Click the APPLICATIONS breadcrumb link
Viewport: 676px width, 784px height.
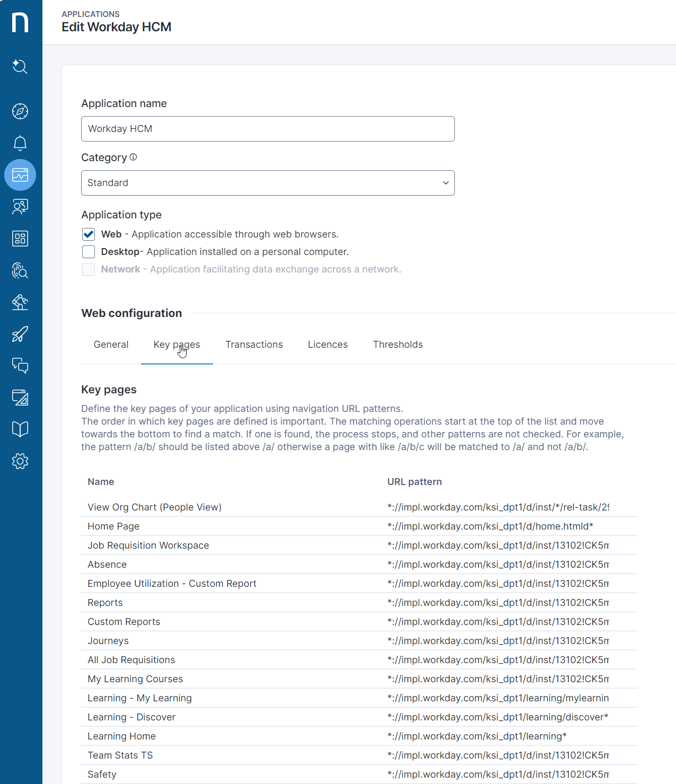pos(91,14)
